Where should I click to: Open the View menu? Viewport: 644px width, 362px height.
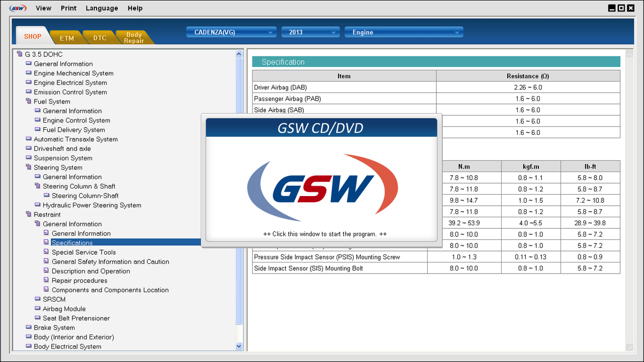(x=44, y=8)
